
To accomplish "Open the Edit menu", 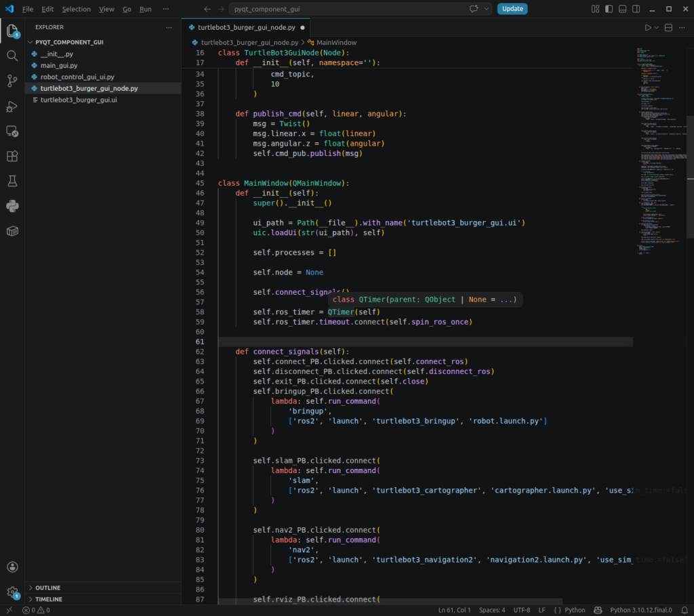I will pyautogui.click(x=47, y=9).
